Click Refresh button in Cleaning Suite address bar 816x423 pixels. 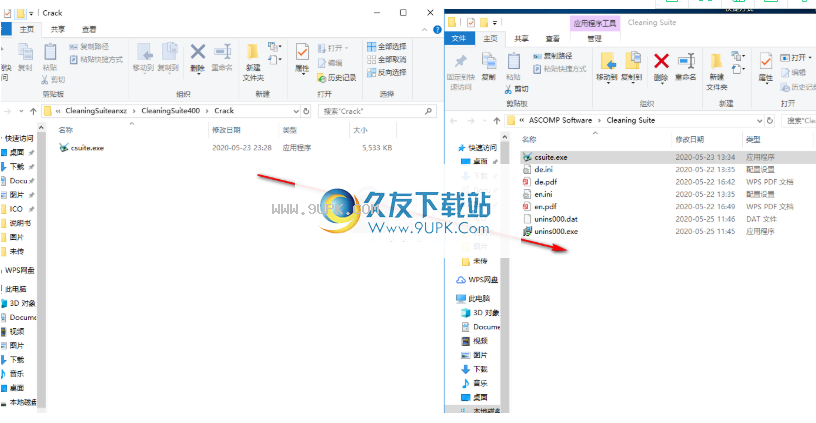(770, 120)
